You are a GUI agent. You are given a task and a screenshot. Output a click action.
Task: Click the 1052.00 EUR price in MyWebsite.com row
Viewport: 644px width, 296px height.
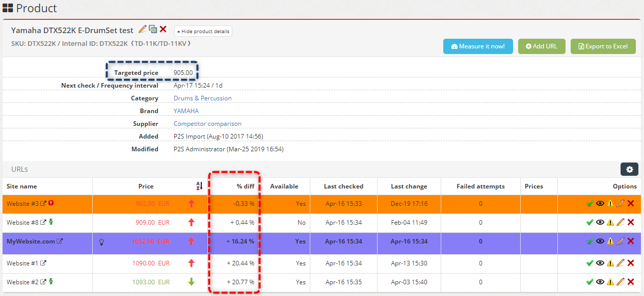[151, 241]
